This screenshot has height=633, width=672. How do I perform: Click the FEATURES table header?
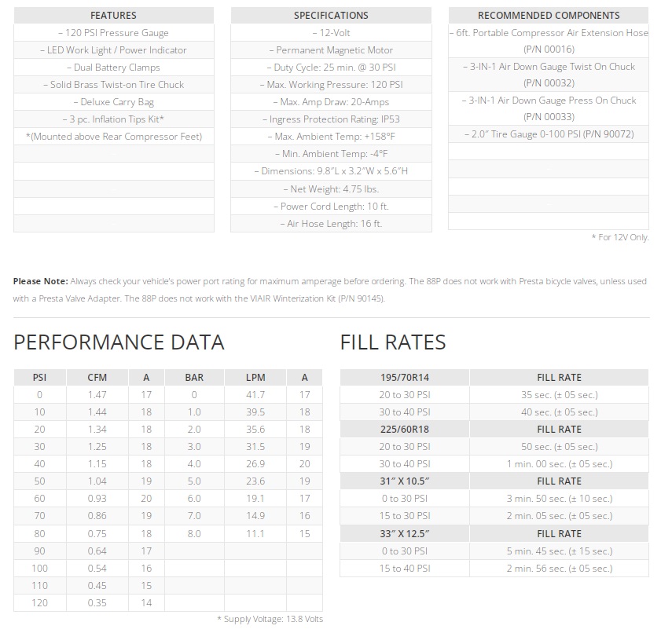click(113, 15)
